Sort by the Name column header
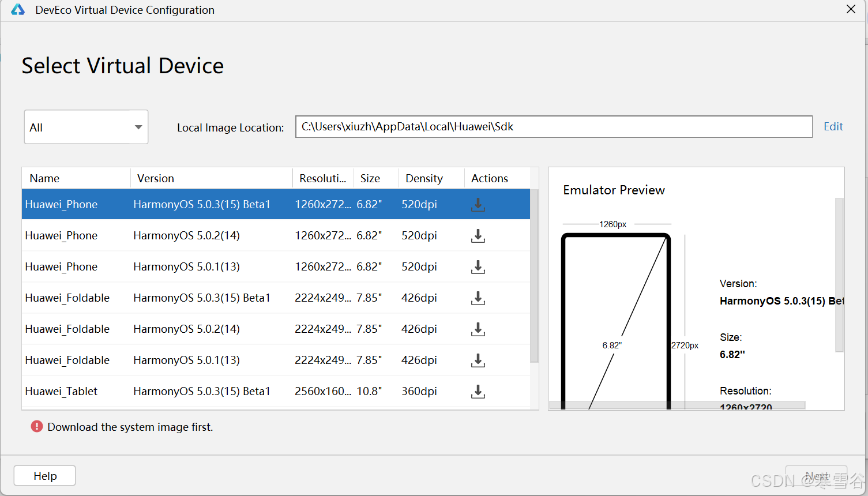Viewport: 868px width, 496px height. (76, 178)
